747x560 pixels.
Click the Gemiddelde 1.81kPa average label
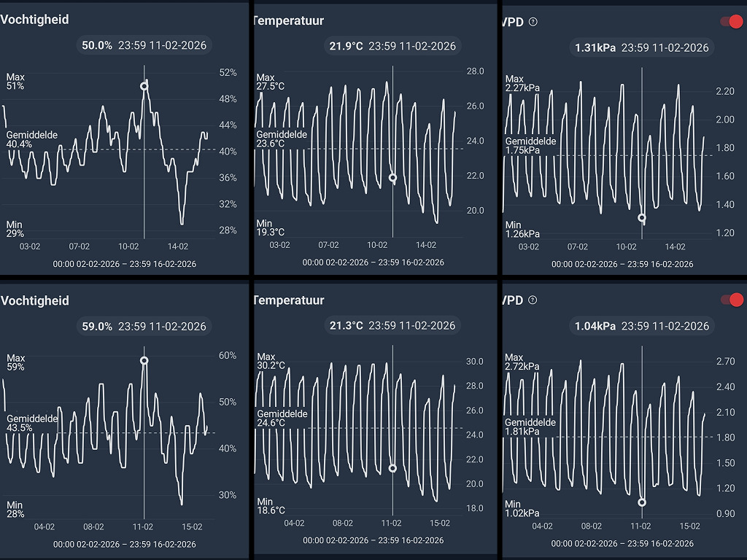click(x=530, y=427)
